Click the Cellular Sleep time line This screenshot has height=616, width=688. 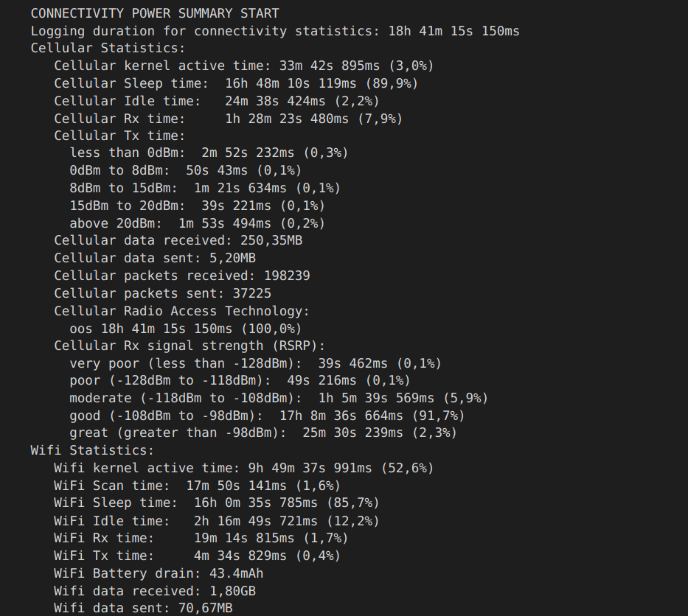pyautogui.click(x=236, y=83)
